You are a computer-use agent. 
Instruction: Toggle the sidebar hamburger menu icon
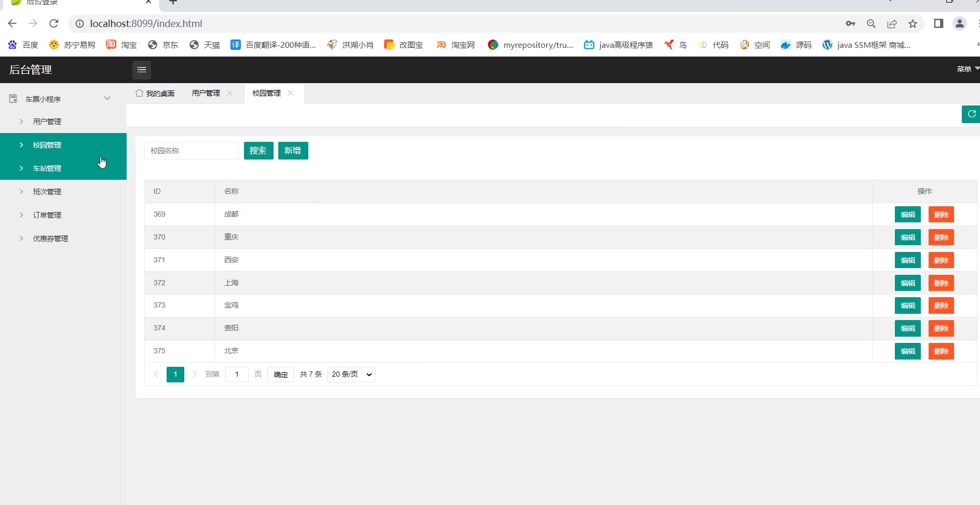point(142,70)
